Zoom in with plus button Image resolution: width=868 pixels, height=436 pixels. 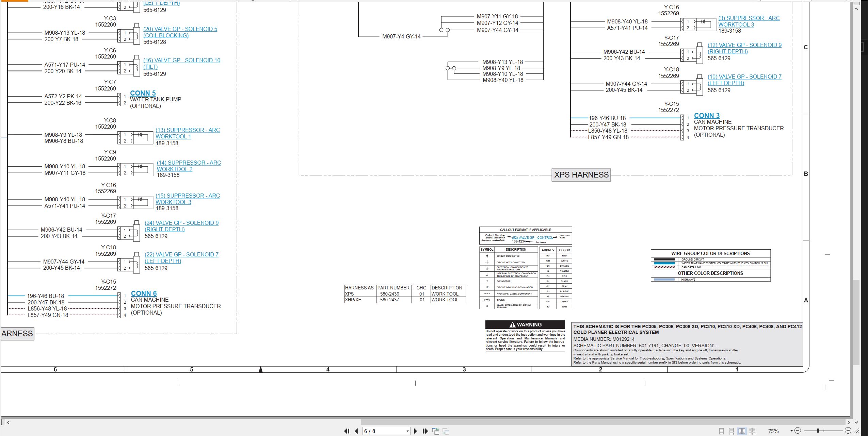click(848, 431)
